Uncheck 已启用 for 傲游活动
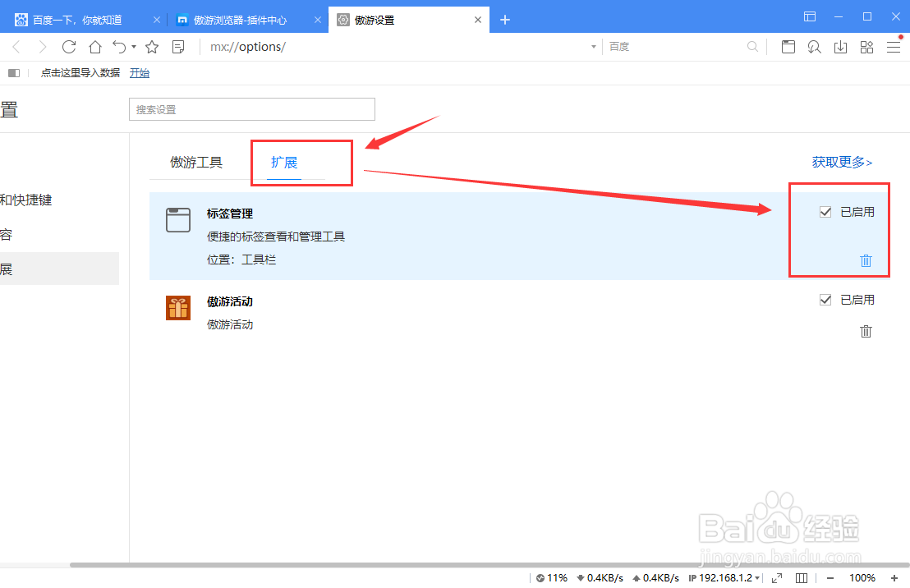Viewport: 910px width, 588px height. [825, 300]
